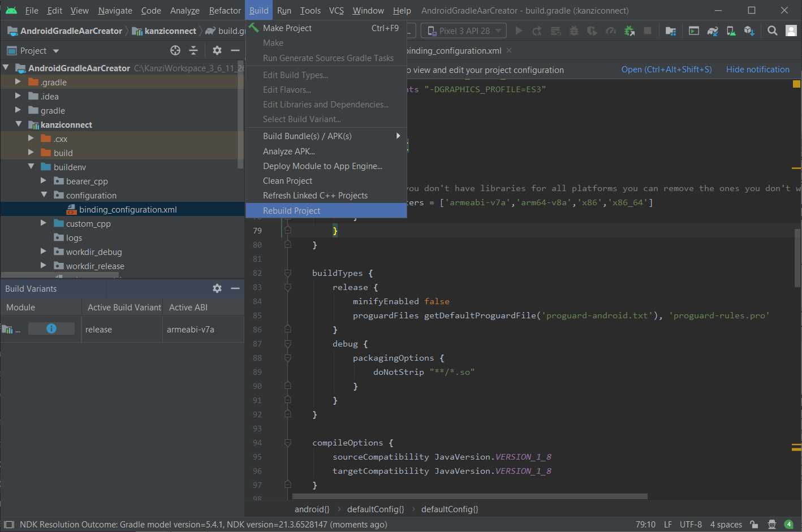
Task: Select the Debug app icon
Action: click(x=573, y=31)
